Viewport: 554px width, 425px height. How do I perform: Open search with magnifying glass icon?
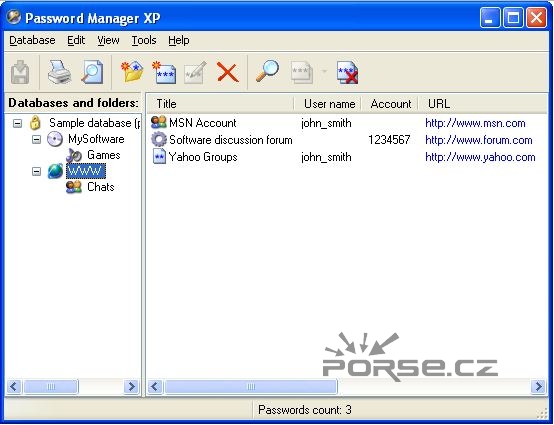267,72
